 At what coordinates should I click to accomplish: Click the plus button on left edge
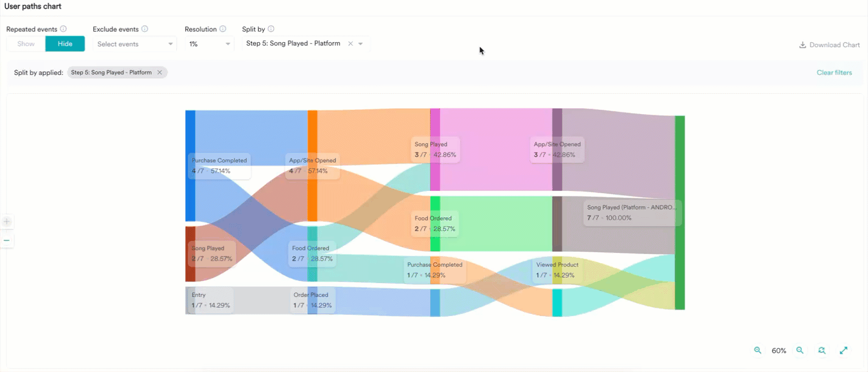click(7, 222)
